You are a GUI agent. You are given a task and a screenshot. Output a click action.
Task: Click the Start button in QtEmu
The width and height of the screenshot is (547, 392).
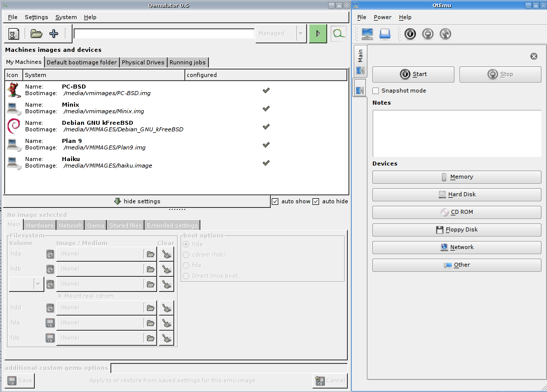pos(413,74)
